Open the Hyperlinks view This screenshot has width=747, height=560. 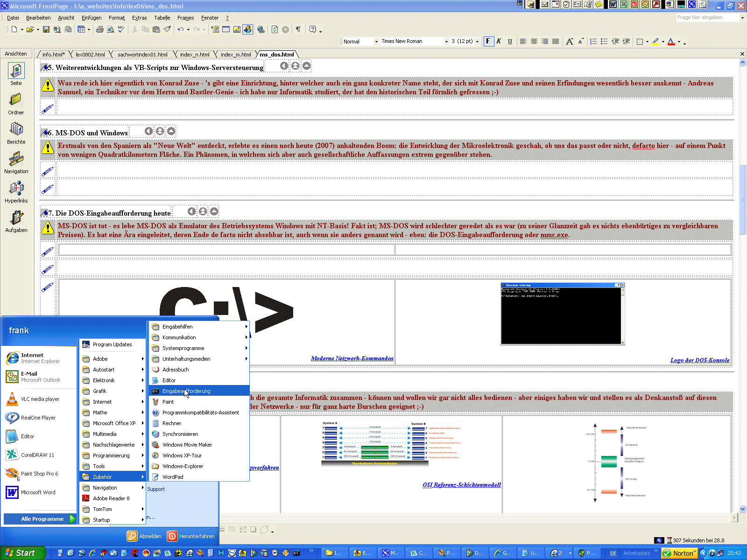[16, 192]
